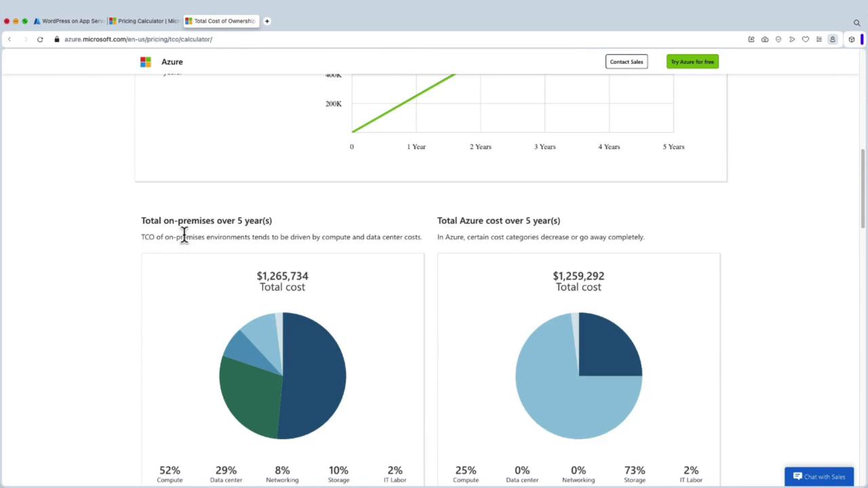
Task: Open the snapshot camera icon in address bar
Action: tap(765, 39)
